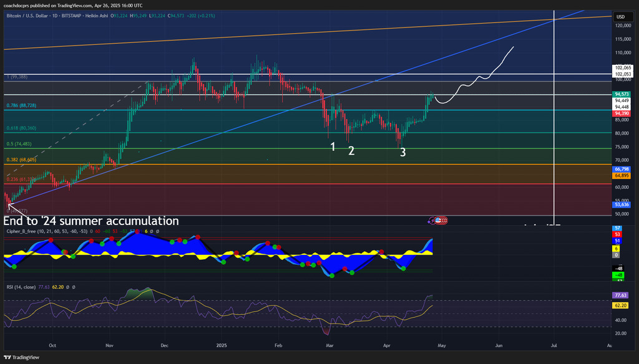Click wave label number 3 on chart
The height and width of the screenshot is (364, 639).
click(403, 152)
